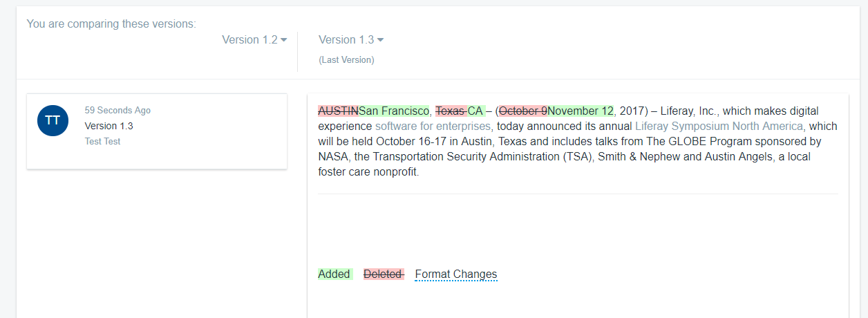Screen dimensions: 868x318
Task: Click the added date November 12
Action: tap(581, 111)
